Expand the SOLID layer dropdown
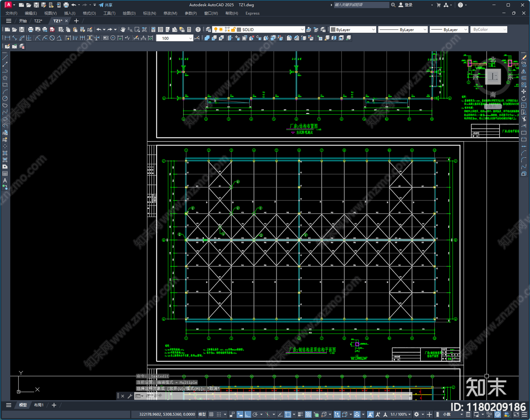The height and width of the screenshot is (420, 530). 302,29
